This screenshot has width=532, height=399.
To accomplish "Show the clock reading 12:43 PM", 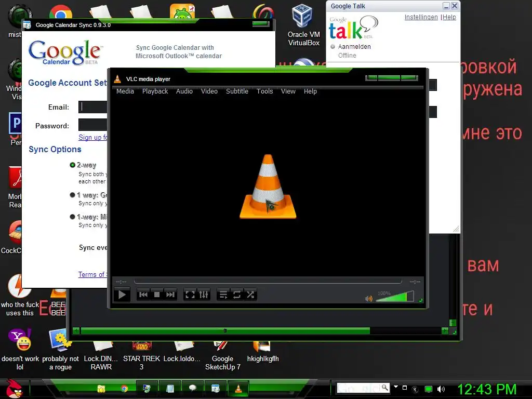I will [487, 389].
